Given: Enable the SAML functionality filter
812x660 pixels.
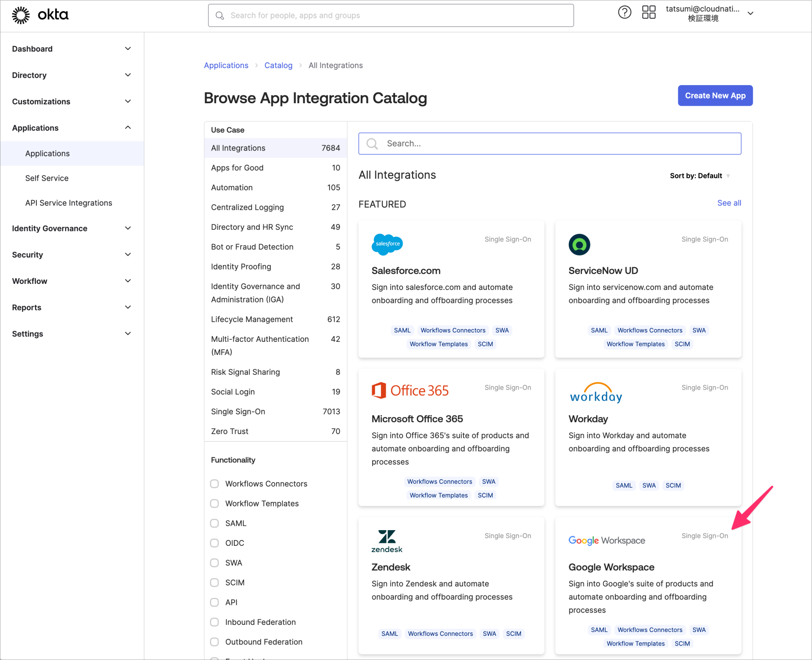Looking at the screenshot, I should coord(214,523).
